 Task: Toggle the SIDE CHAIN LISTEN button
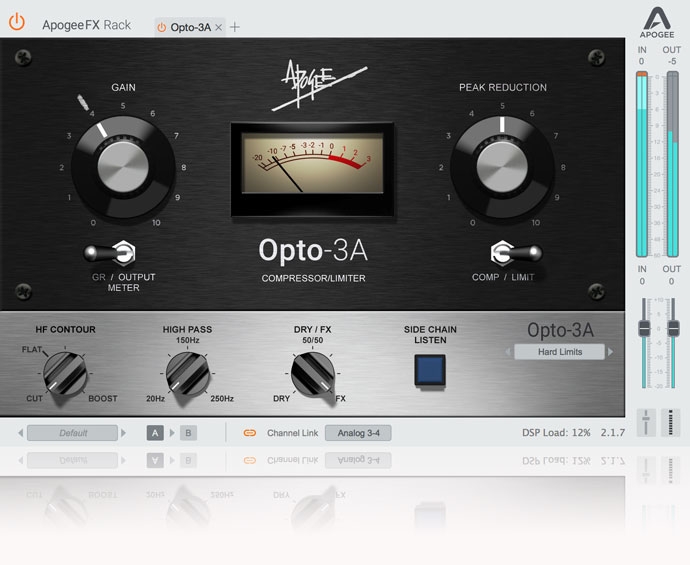pyautogui.click(x=430, y=371)
